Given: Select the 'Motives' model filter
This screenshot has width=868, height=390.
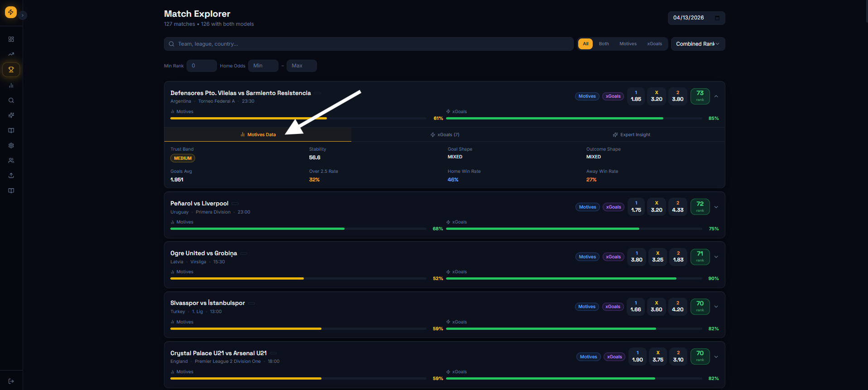Looking at the screenshot, I should 628,44.
